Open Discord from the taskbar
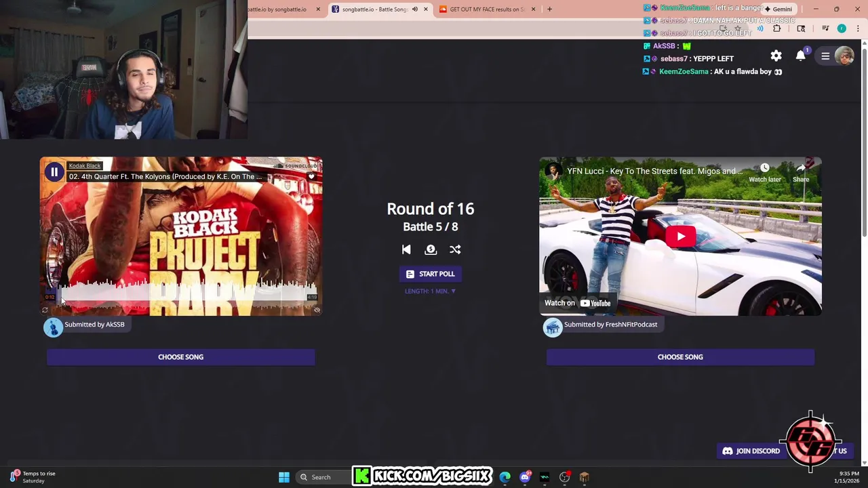The image size is (868, 488). pyautogui.click(x=525, y=477)
